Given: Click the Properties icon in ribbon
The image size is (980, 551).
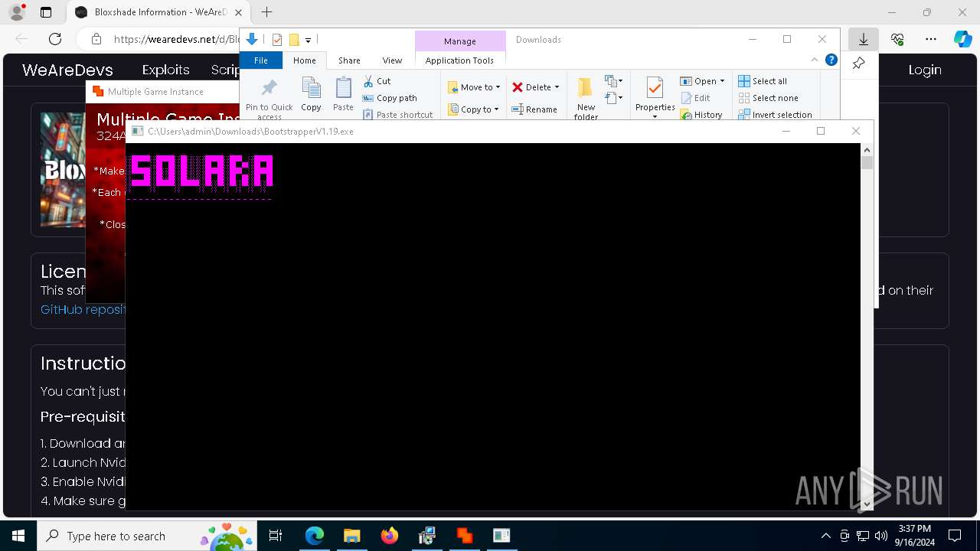Looking at the screenshot, I should pos(655,88).
